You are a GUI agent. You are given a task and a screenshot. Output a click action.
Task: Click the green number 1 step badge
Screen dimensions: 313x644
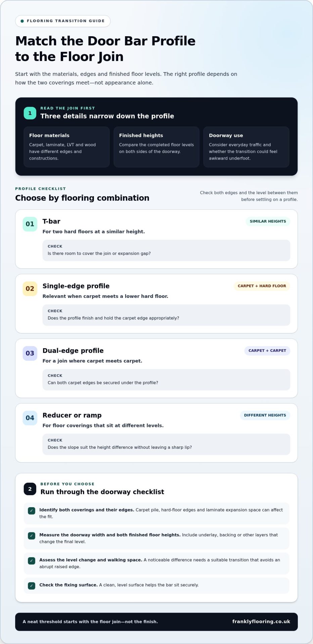pos(30,113)
